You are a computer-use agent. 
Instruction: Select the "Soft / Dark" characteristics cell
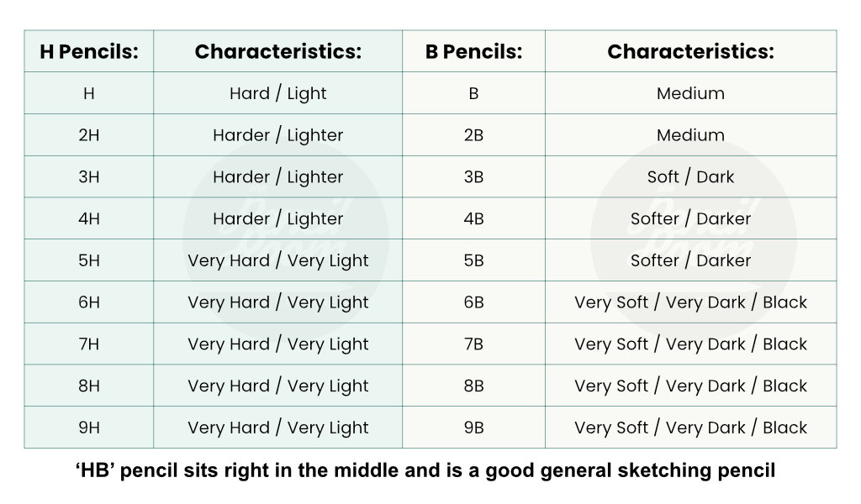coord(690,177)
